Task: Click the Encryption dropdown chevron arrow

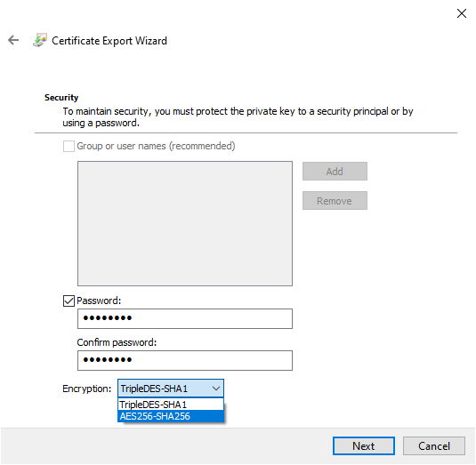Action: pos(216,389)
